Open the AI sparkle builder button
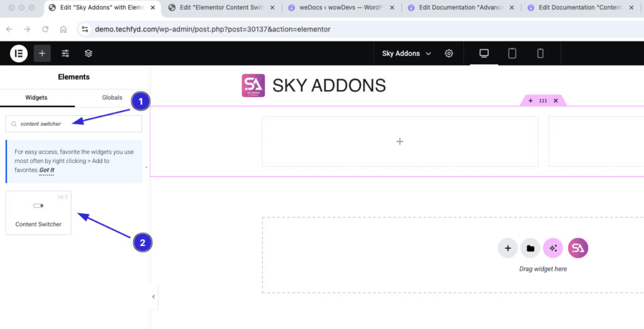The image size is (644, 329). [553, 248]
